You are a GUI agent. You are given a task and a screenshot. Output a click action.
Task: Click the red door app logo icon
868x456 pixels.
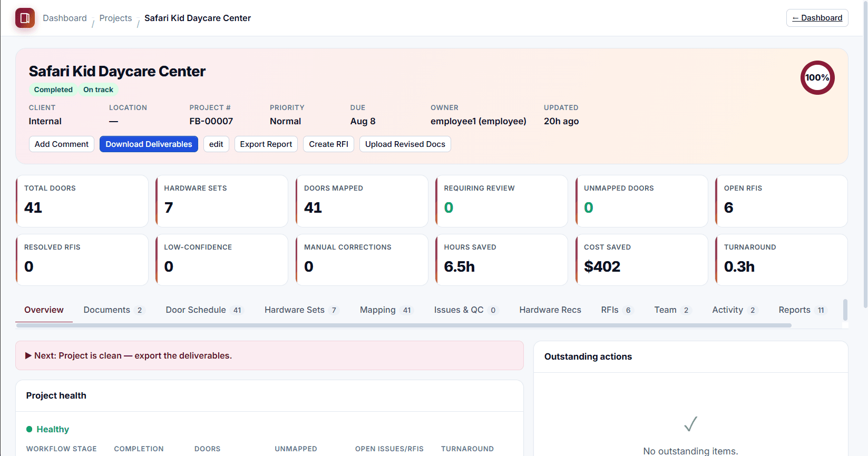tap(25, 18)
